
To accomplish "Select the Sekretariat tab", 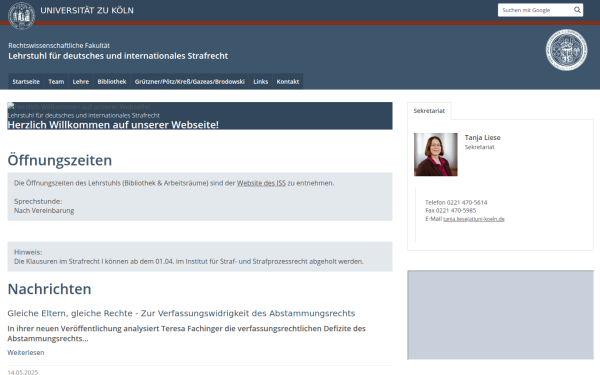I will click(x=429, y=111).
